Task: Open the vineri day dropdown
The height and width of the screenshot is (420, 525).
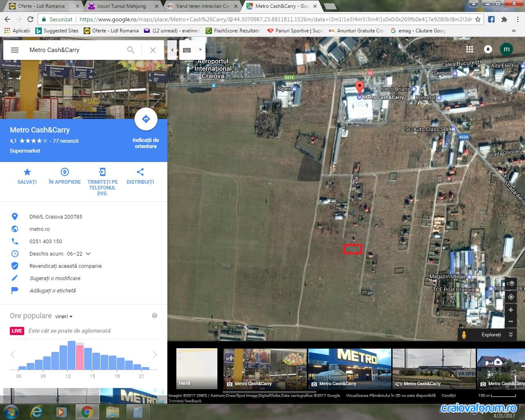Action: click(x=64, y=316)
